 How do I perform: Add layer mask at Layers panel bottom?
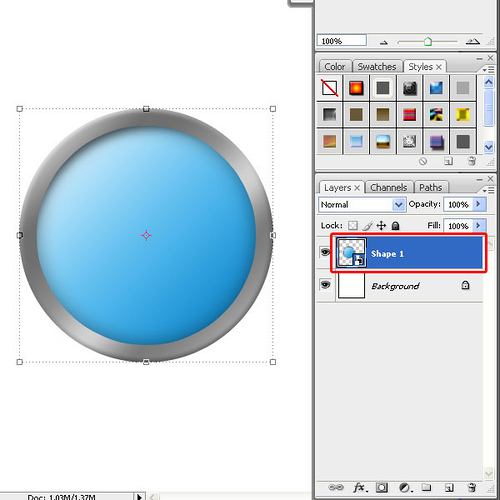pyautogui.click(x=382, y=488)
